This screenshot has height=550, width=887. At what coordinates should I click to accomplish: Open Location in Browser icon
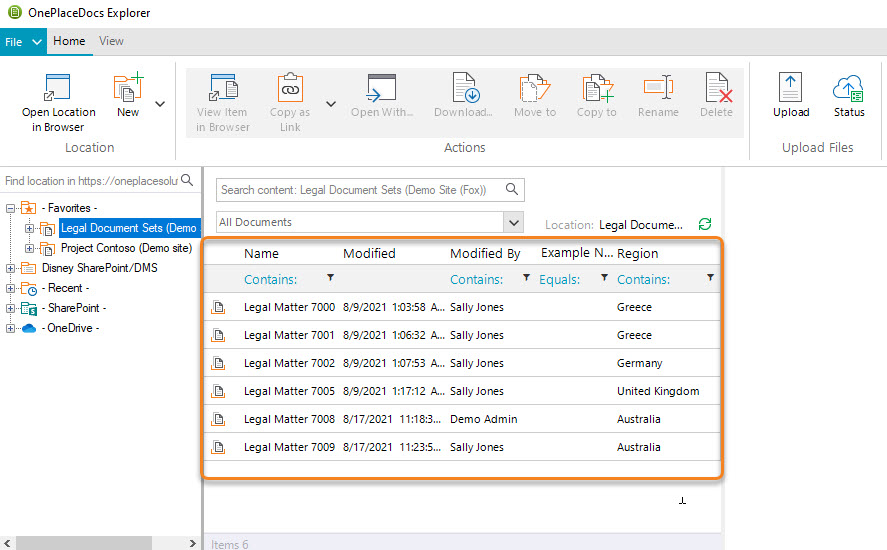point(58,87)
